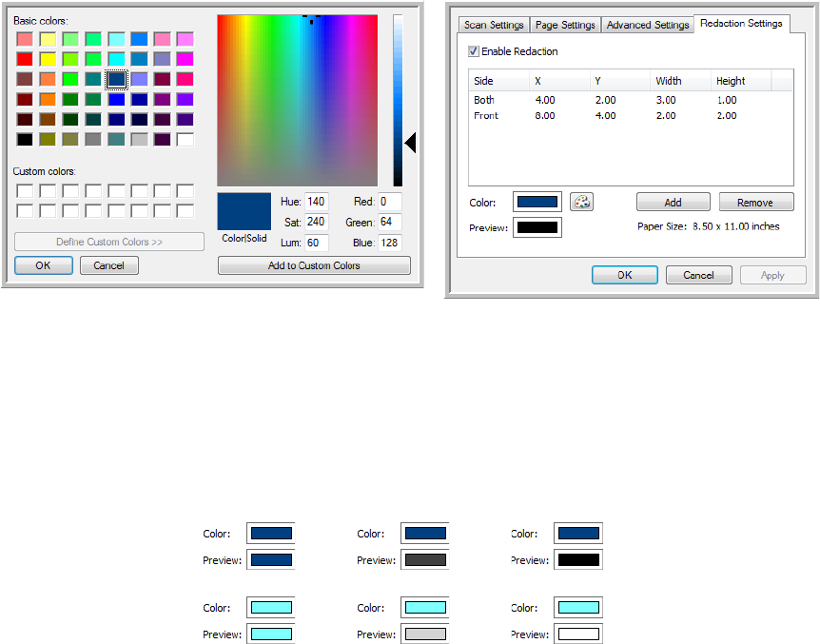Click the Hue input field
The image size is (820, 644).
coord(317,202)
